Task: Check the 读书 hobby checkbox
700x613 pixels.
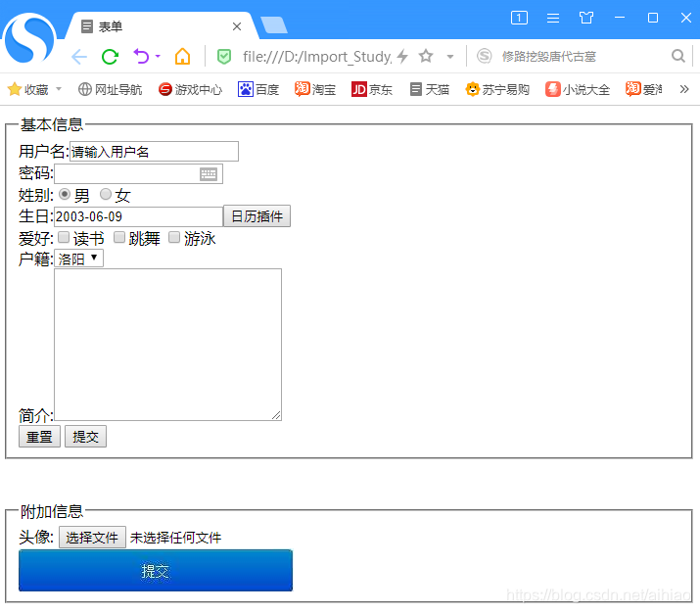Action: (x=64, y=237)
